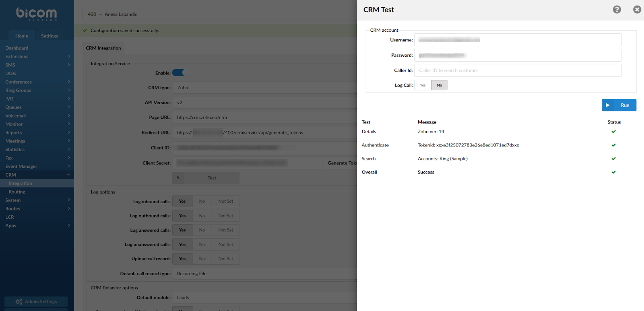Open the Monitor sidebar item

click(x=37, y=124)
